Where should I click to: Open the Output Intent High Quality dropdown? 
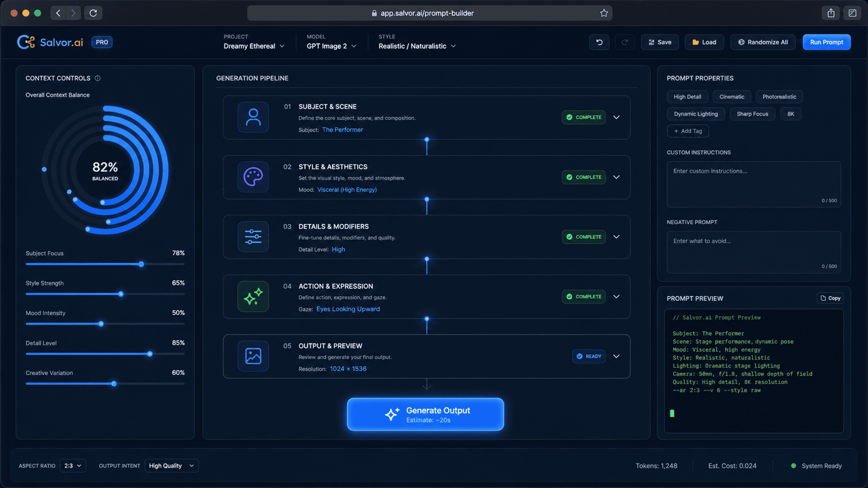171,466
